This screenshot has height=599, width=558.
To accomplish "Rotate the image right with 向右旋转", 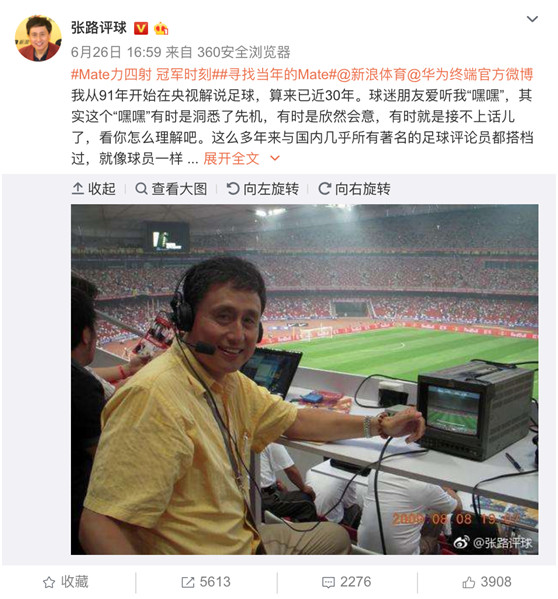I will pos(354,189).
